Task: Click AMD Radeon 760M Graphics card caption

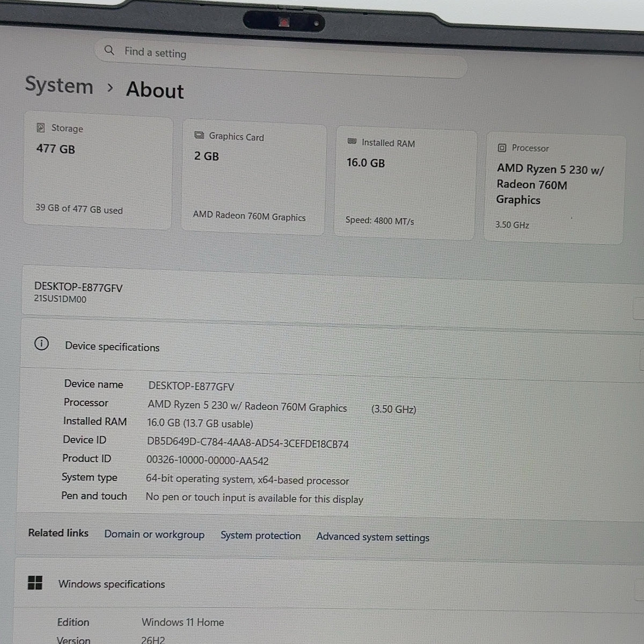Action: [x=249, y=216]
